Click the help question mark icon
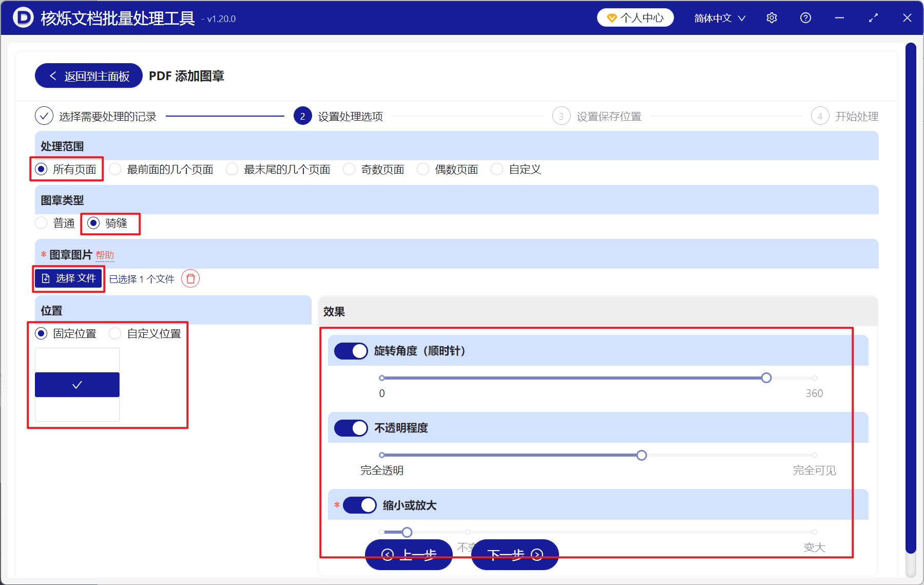924x585 pixels. coord(805,17)
